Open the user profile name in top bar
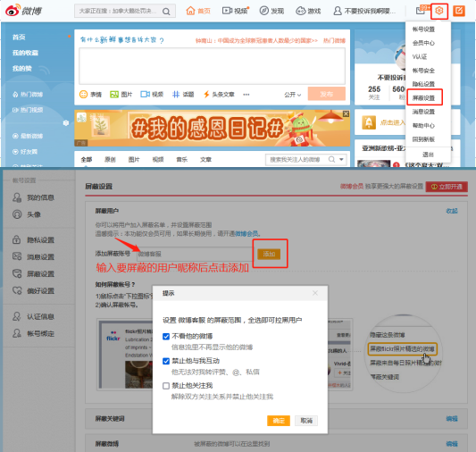Viewport: 476px width, 452px height. coord(364,12)
